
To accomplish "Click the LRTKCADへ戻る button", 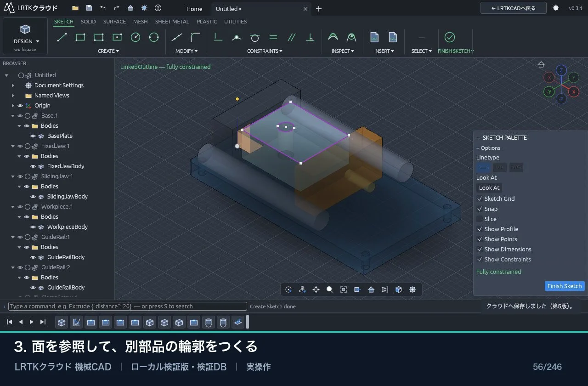I will coord(513,8).
